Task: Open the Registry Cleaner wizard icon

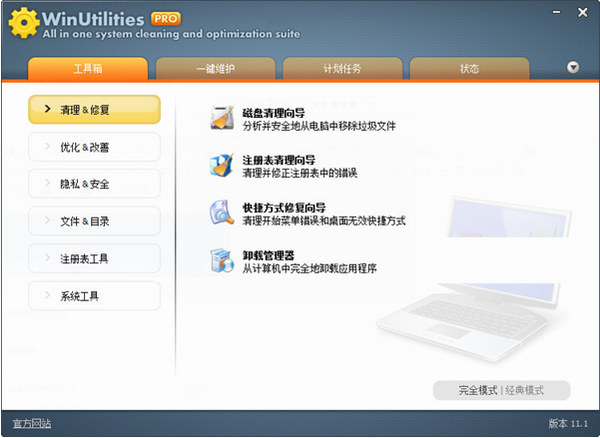Action: [x=222, y=165]
